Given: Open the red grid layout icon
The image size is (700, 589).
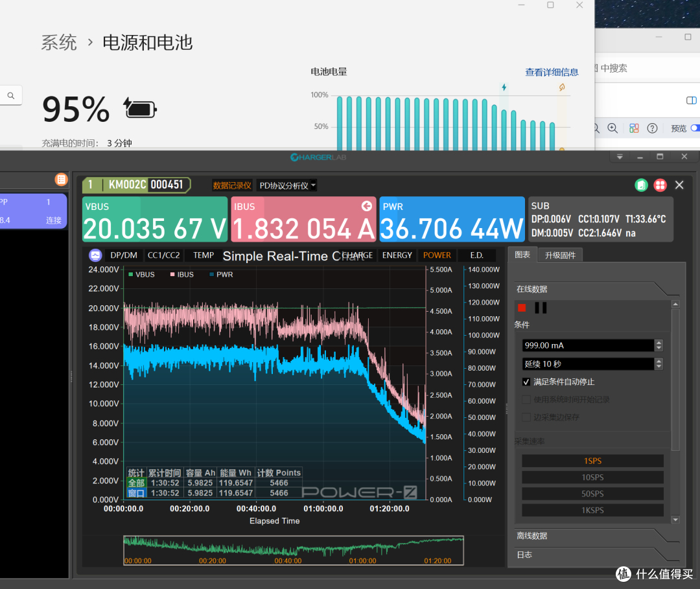Looking at the screenshot, I should click(x=660, y=185).
